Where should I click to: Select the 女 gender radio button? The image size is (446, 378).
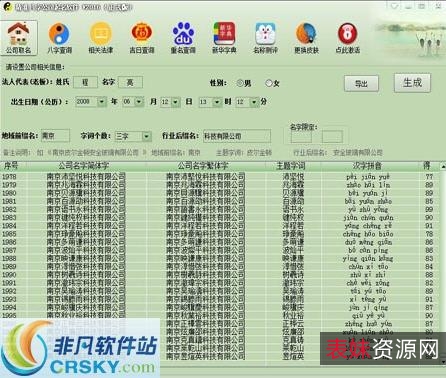tap(269, 83)
